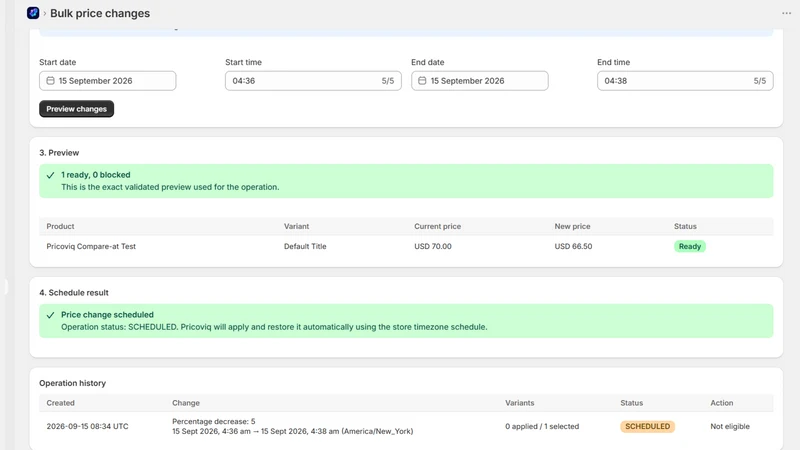Click the End time label
The image size is (800, 450).
click(613, 62)
